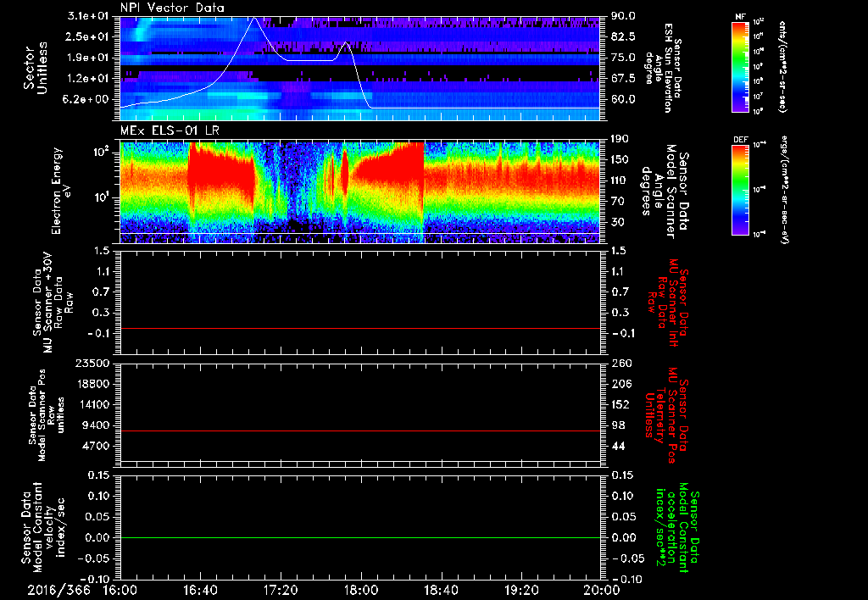This screenshot has height=600, width=868.
Task: Click the "18:40" time tick label
Action: [x=441, y=590]
